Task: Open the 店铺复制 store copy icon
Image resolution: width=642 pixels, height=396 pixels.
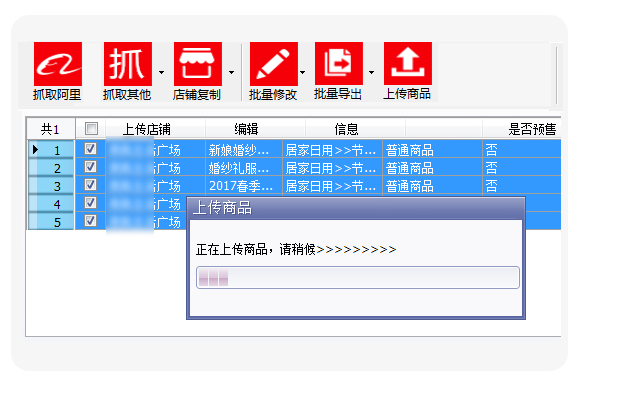Action: click(x=198, y=64)
